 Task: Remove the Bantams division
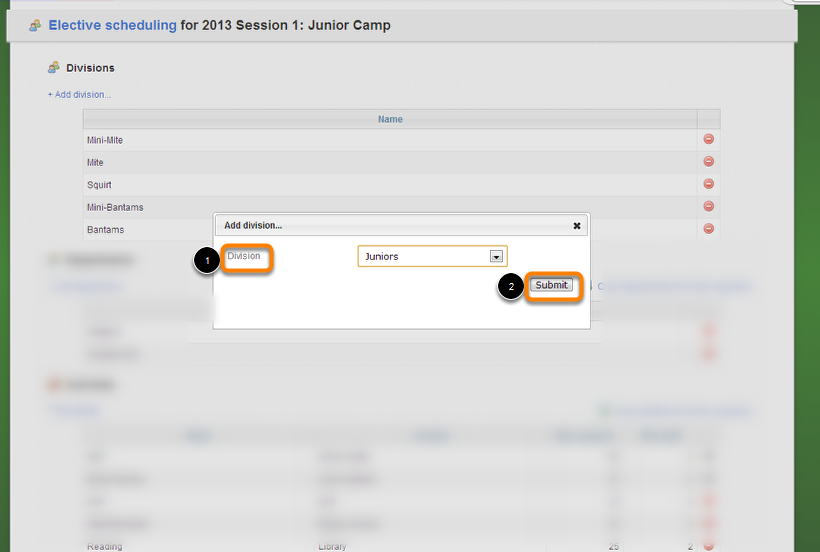pos(709,229)
